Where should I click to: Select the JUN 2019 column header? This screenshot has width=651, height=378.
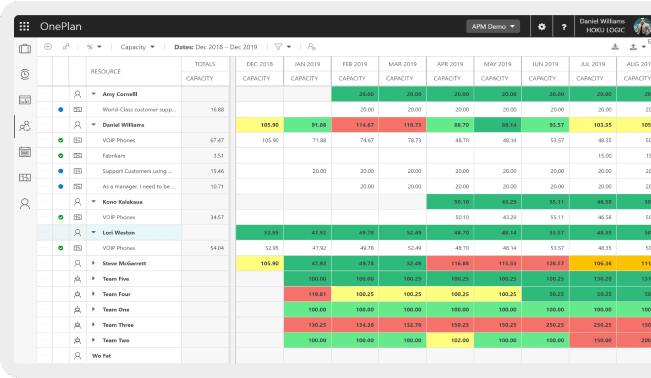pos(545,64)
